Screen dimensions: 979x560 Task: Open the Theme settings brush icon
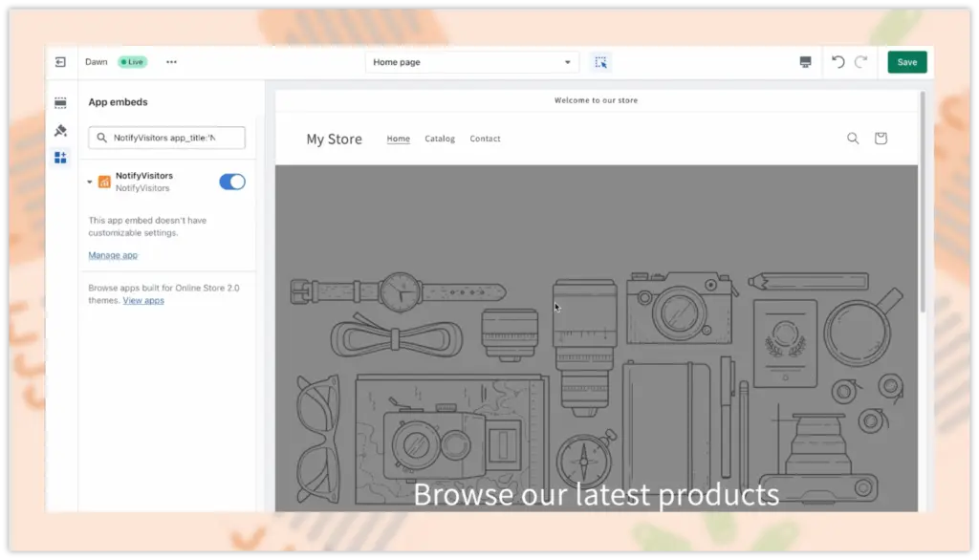[60, 130]
